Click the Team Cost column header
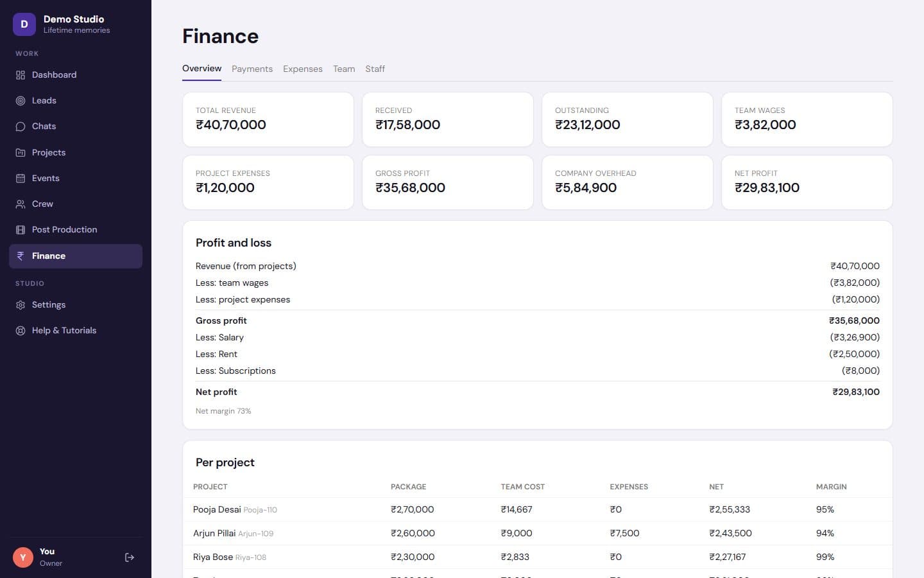 (x=522, y=487)
